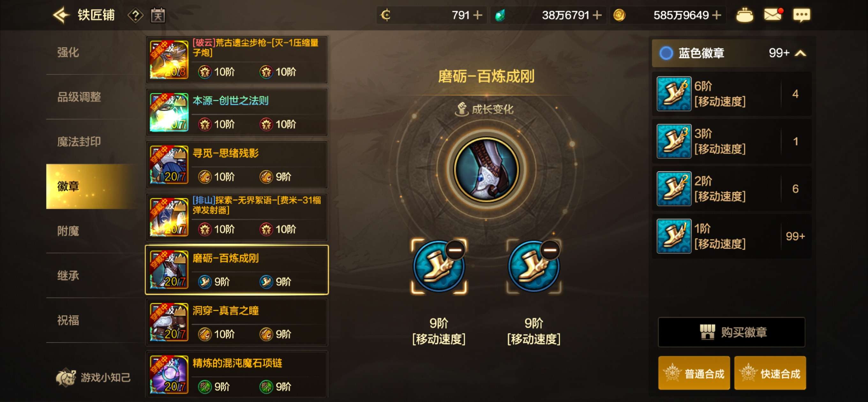868x402 pixels.
Task: Click the 快速合成 button
Action: [770, 373]
